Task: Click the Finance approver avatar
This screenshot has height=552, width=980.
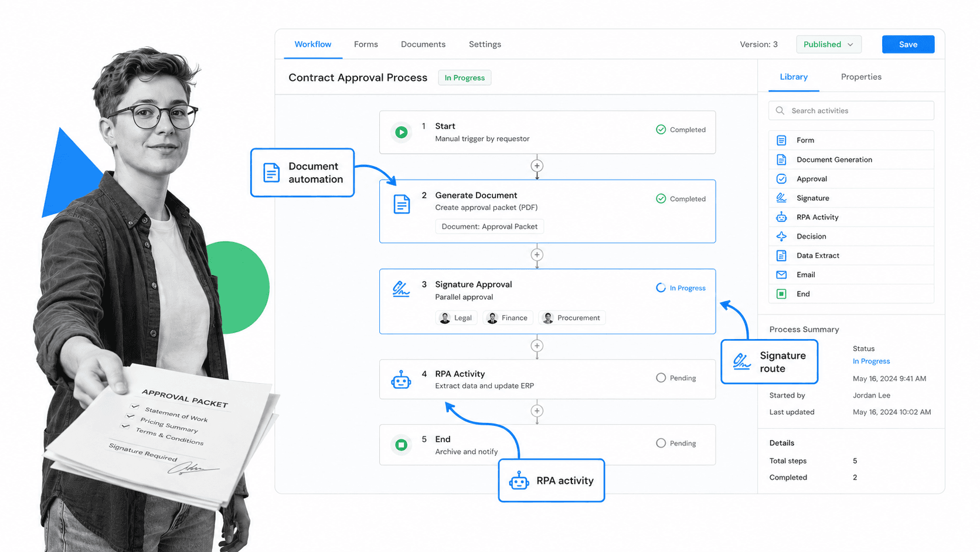Action: tap(492, 318)
